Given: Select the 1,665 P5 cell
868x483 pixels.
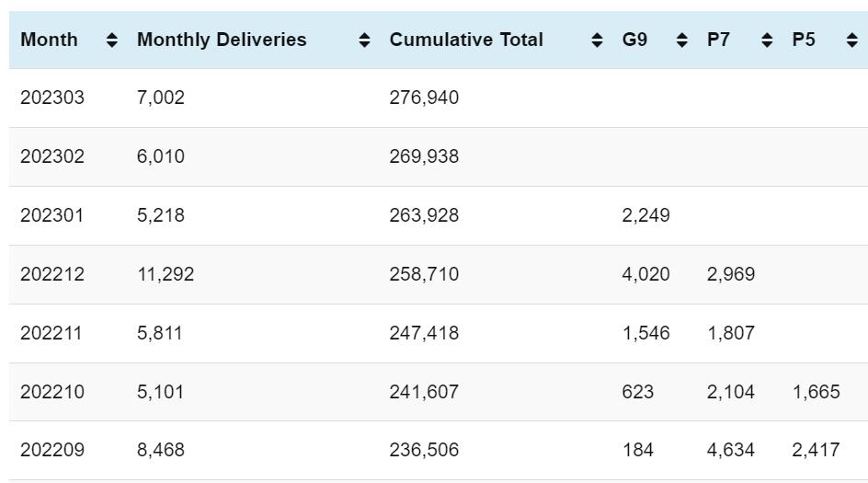Looking at the screenshot, I should (x=816, y=392).
